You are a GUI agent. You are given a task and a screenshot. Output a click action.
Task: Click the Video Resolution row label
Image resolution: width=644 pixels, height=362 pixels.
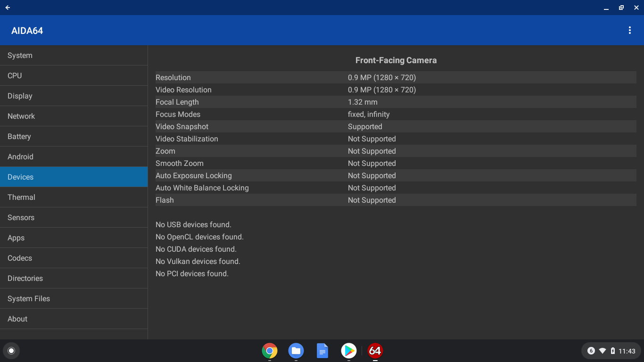coord(183,90)
